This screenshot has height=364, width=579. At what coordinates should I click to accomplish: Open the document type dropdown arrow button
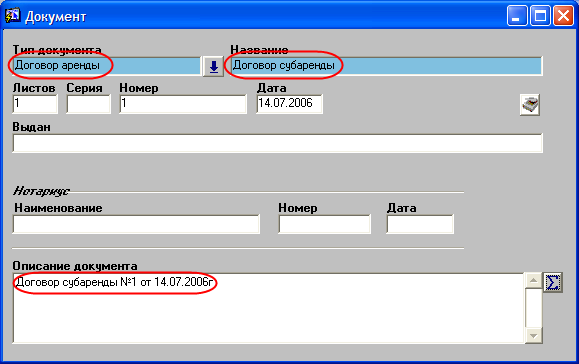(x=213, y=67)
